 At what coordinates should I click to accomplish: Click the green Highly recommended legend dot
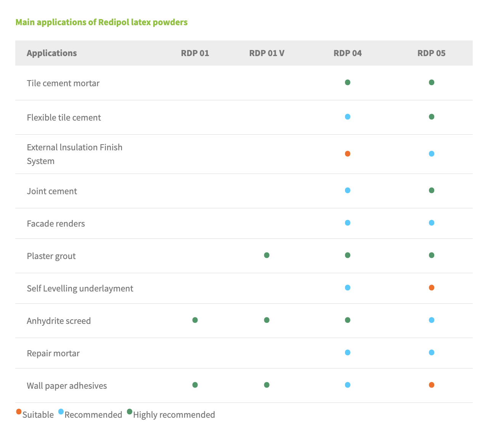130,412
